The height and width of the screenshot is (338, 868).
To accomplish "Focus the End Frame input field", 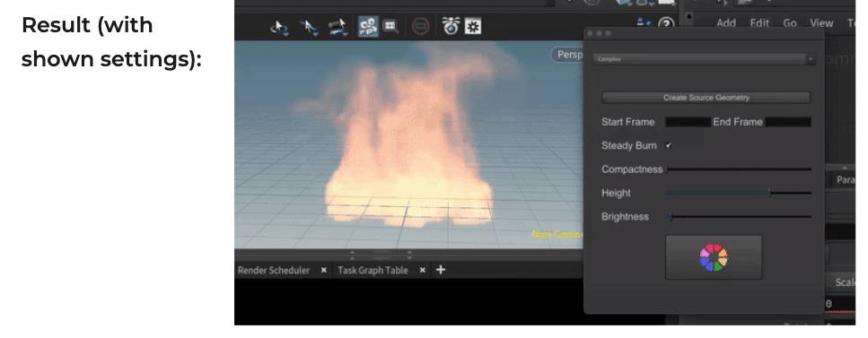I will [x=788, y=122].
